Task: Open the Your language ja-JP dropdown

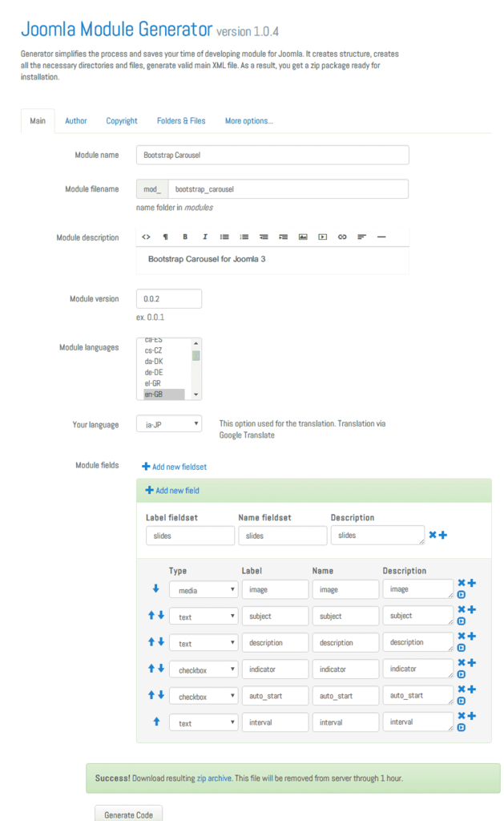Action: click(x=169, y=424)
